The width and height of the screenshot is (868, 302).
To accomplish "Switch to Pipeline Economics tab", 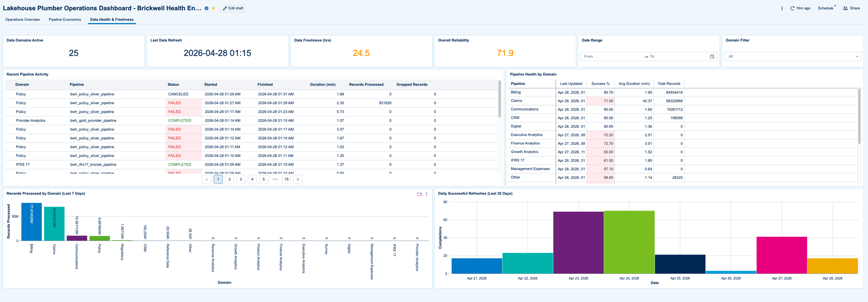I will tap(65, 19).
